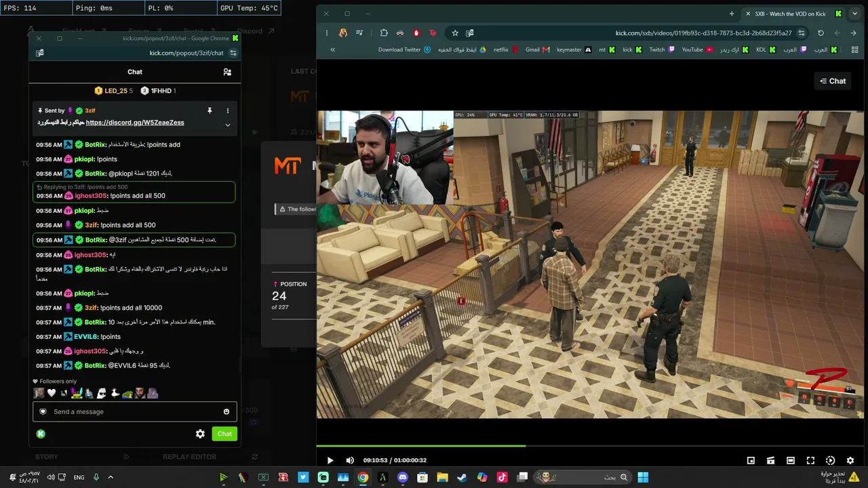Image resolution: width=868 pixels, height=488 pixels.
Task: Open Google Chrome from the taskbar
Action: (363, 477)
